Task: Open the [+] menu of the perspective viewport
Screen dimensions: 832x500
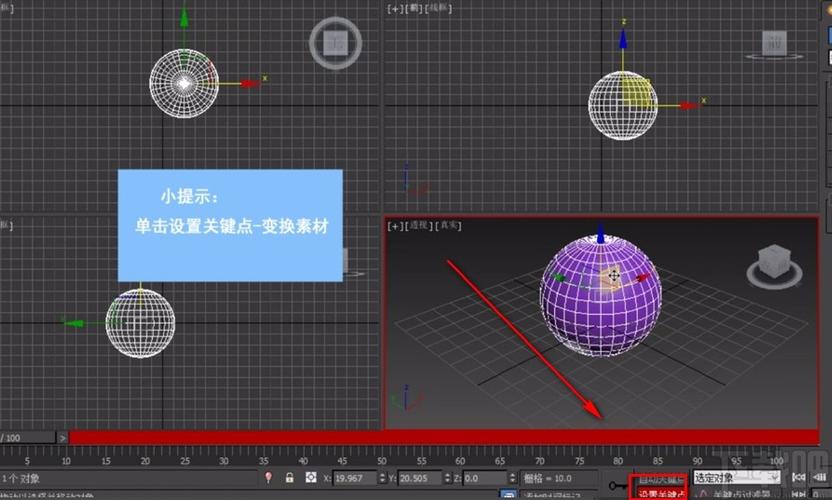Action: tap(395, 226)
